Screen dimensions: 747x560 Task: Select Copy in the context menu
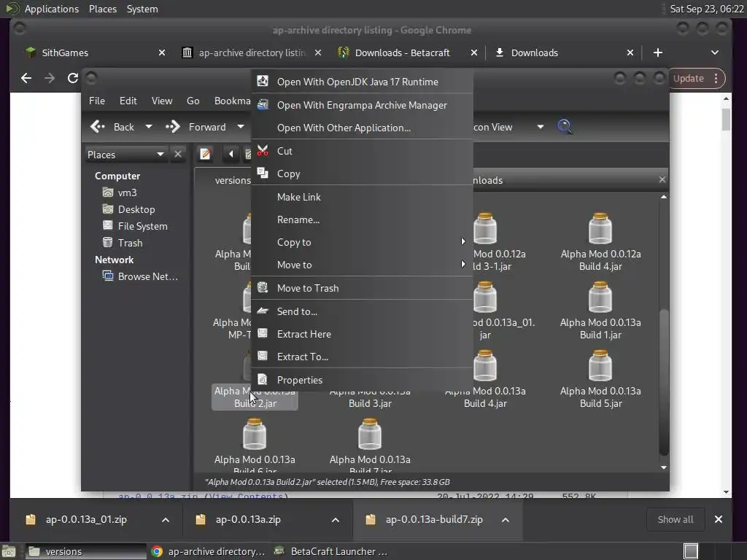362,174
